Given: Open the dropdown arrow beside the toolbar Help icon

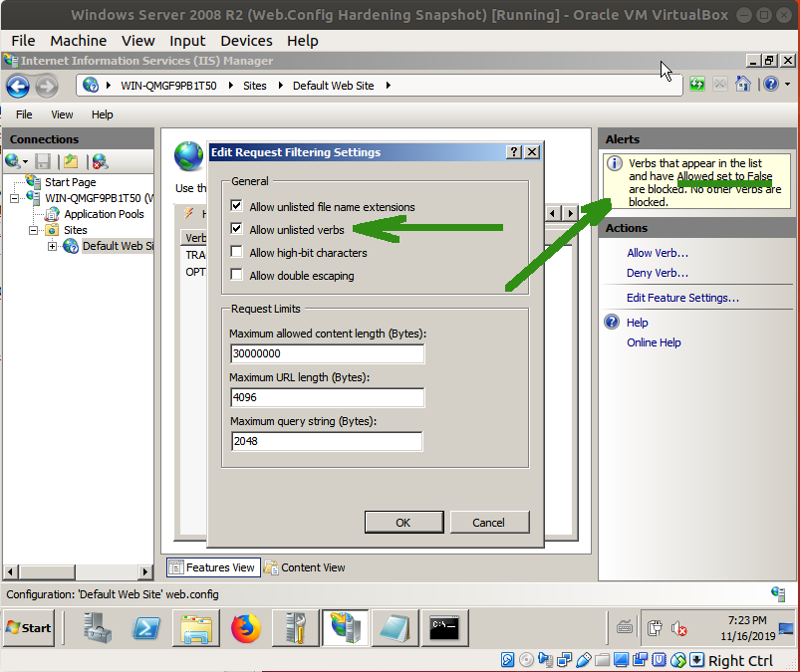Looking at the screenshot, I should 788,85.
